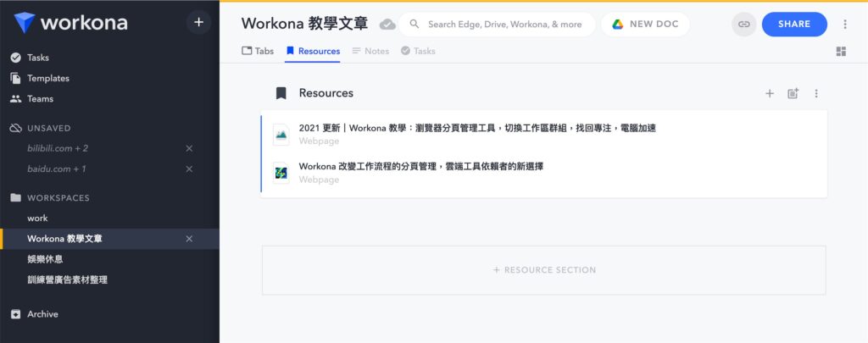The width and height of the screenshot is (868, 343).
Task: Click the search magnifier icon
Action: click(x=414, y=24)
